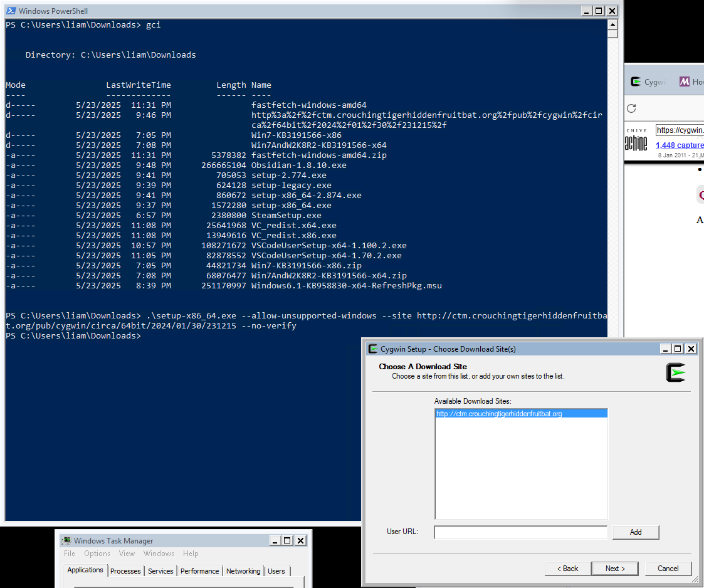Switch to Networking tab in Task Manager
This screenshot has height=588, width=704.
pyautogui.click(x=243, y=571)
